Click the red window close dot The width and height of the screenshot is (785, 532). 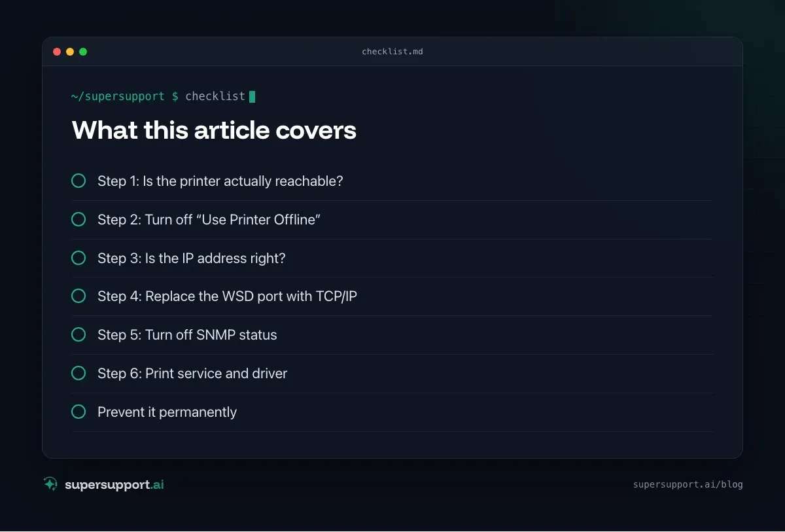point(57,52)
